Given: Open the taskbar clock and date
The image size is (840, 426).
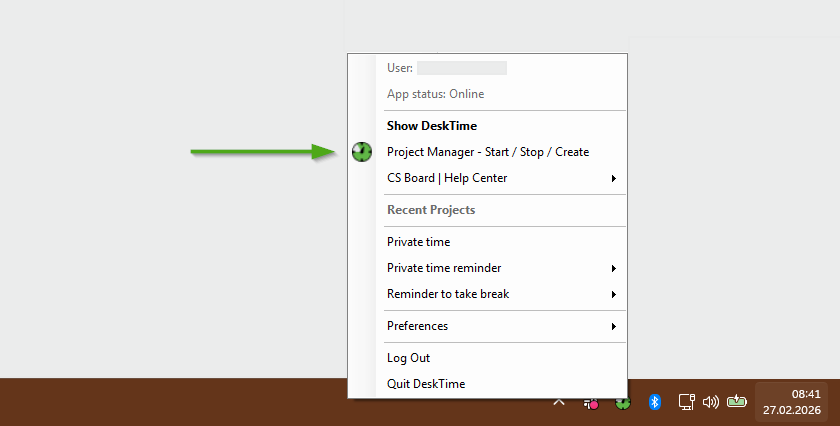Looking at the screenshot, I should tap(792, 402).
